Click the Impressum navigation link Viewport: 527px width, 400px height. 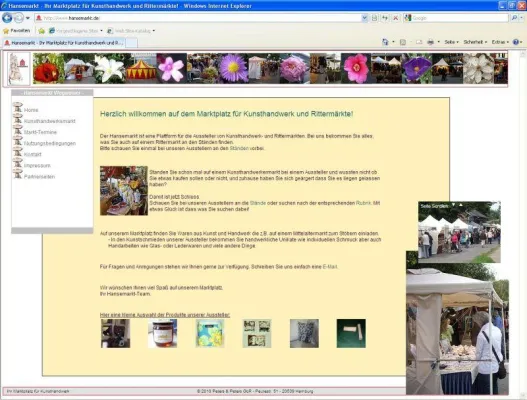tap(37, 165)
